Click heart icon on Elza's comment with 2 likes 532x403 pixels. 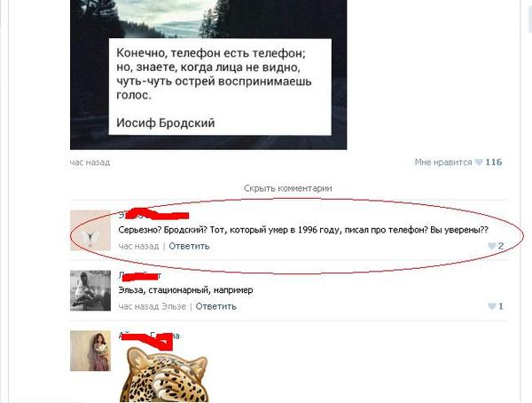[x=491, y=246]
